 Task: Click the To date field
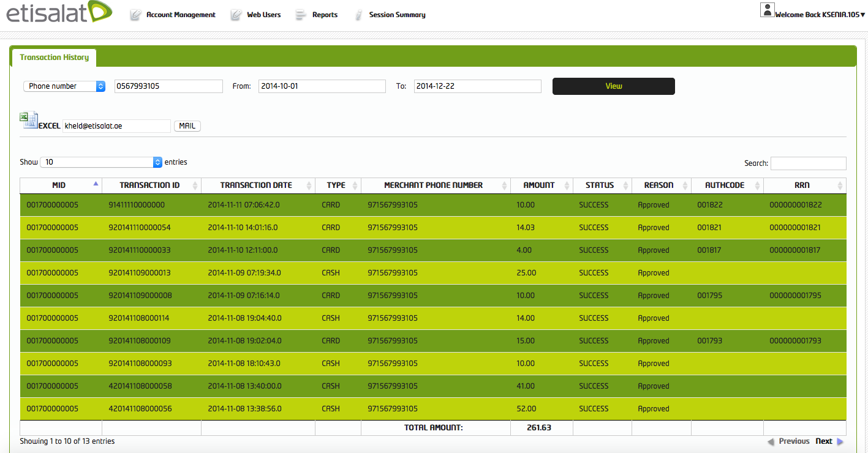pyautogui.click(x=477, y=86)
